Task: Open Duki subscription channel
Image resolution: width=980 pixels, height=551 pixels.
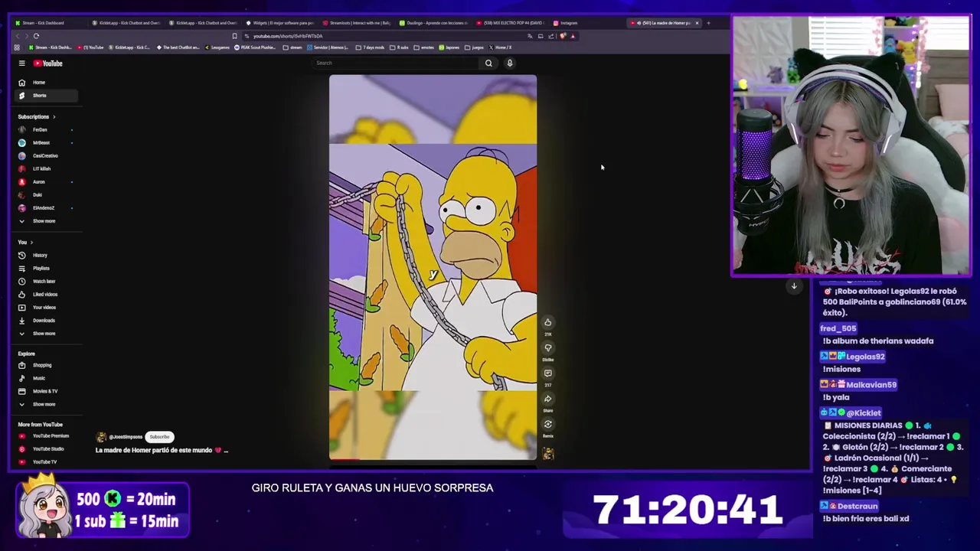Action: coord(46,194)
